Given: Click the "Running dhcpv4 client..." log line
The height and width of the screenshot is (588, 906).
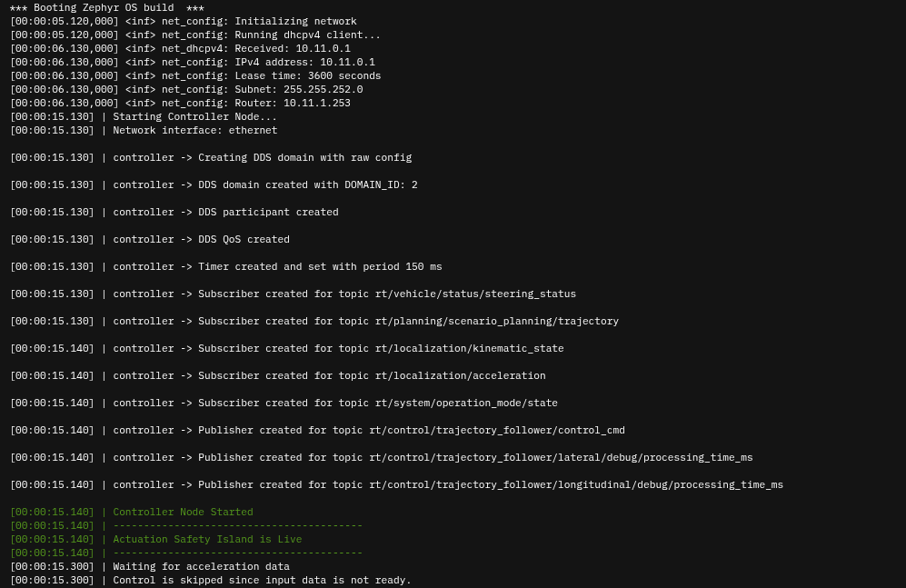Looking at the screenshot, I should [194, 35].
